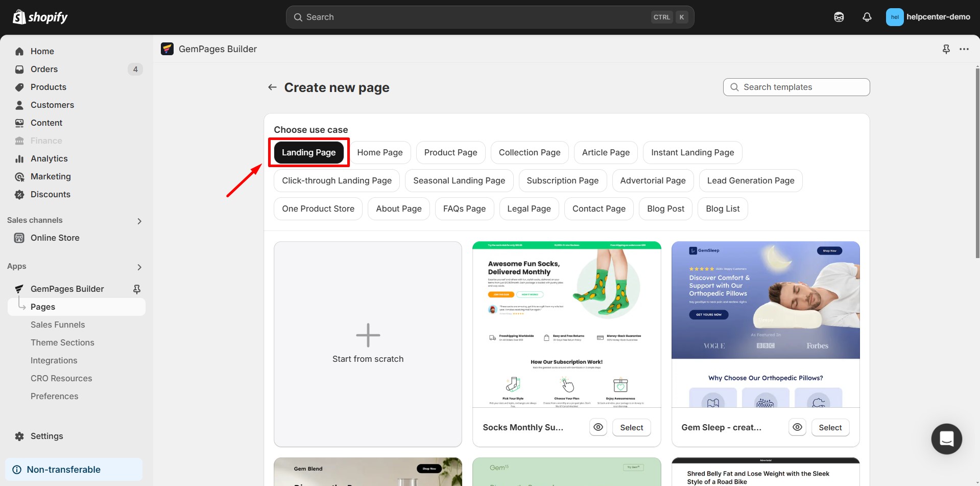Open the live chat bubble
The width and height of the screenshot is (980, 486).
coord(946,438)
